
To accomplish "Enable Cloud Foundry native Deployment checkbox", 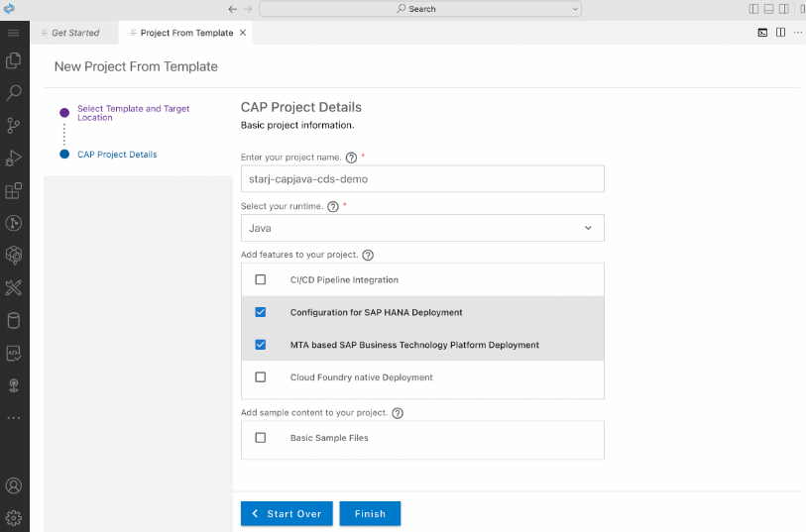I will coord(261,376).
